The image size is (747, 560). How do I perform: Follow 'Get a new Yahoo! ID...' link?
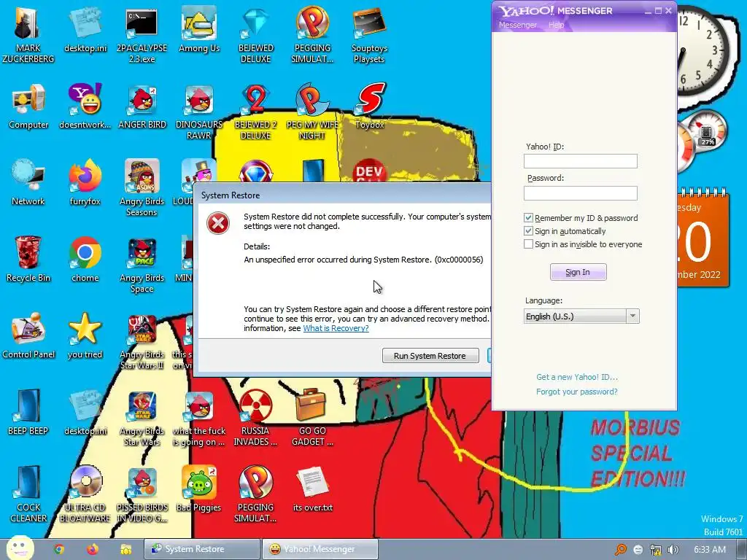577,377
